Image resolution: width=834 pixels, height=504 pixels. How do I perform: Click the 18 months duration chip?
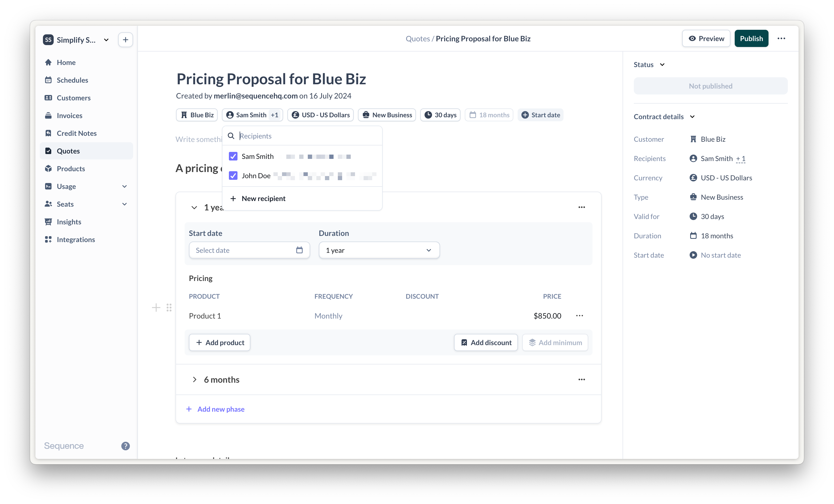point(489,115)
